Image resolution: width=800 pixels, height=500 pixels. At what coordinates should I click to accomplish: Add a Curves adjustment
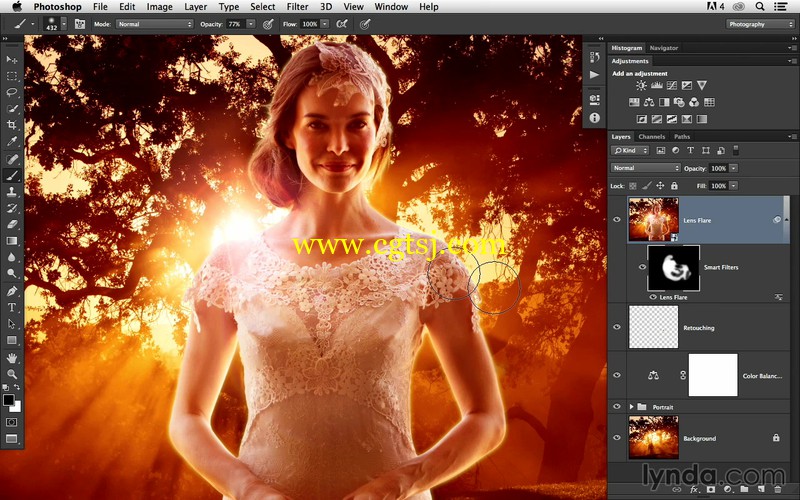672,86
